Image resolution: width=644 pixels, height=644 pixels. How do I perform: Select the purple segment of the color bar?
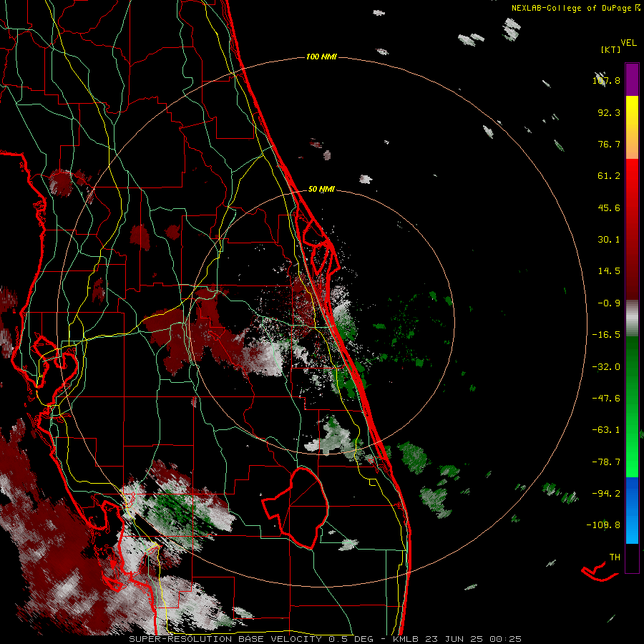632,79
